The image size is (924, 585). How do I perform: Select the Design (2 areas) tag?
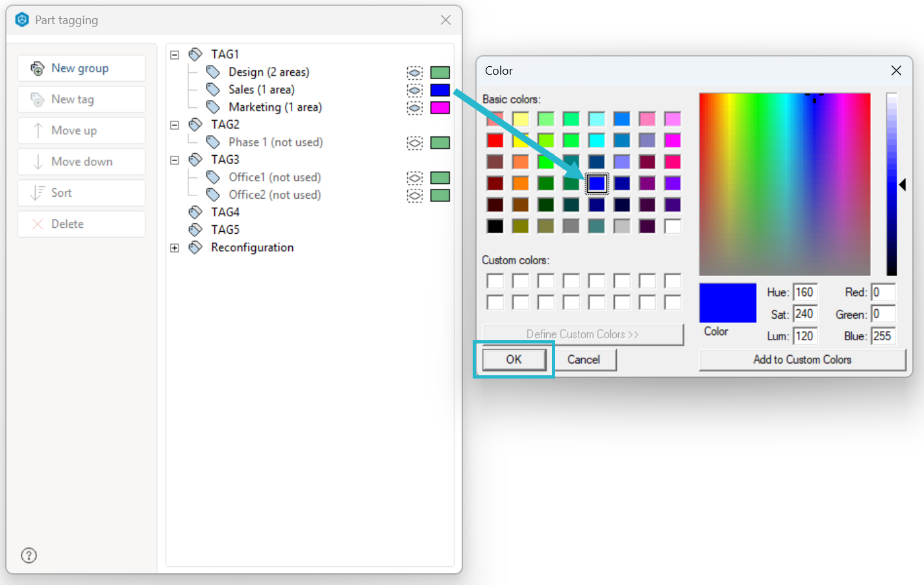tap(269, 72)
